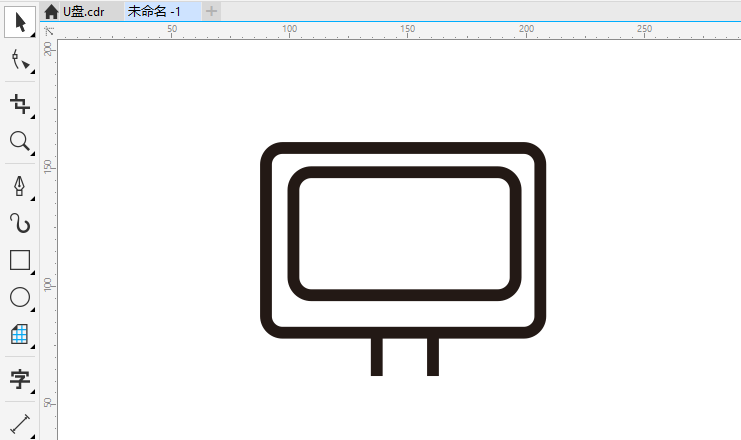Open flyout arrow on Shape edit tool
Viewport: 741px width, 440px height.
point(33,72)
